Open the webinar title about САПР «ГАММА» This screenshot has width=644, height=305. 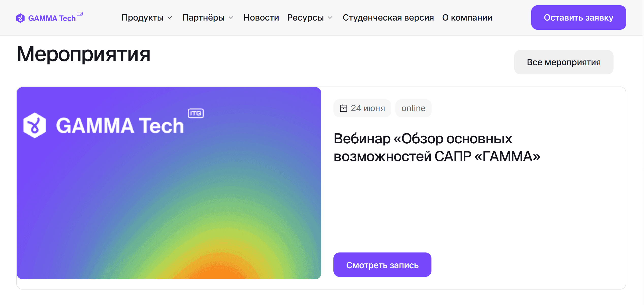437,147
